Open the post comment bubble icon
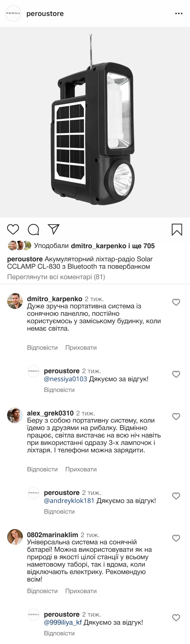The width and height of the screenshot is (190, 644). point(33,229)
